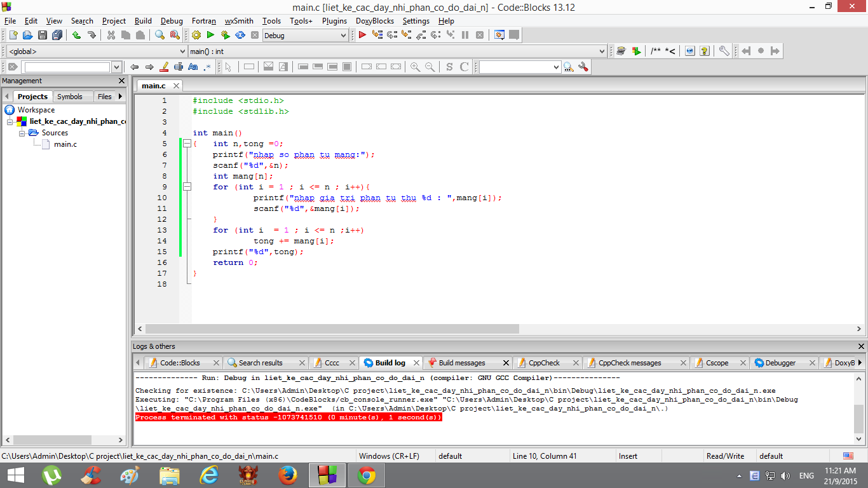Click the Build gear icon
The height and width of the screenshot is (488, 868).
196,36
